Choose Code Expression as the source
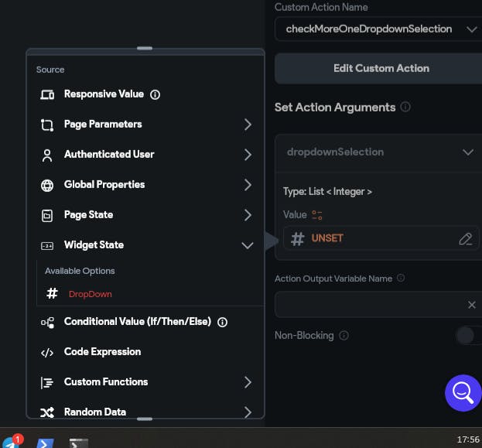 (x=102, y=352)
